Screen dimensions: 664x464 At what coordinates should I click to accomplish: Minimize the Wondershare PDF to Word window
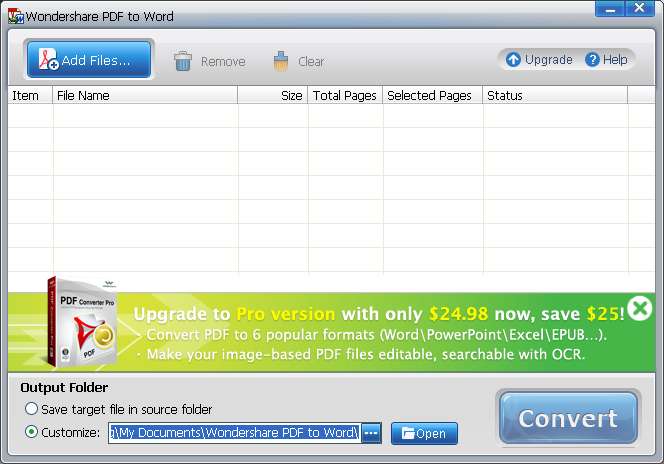609,8
